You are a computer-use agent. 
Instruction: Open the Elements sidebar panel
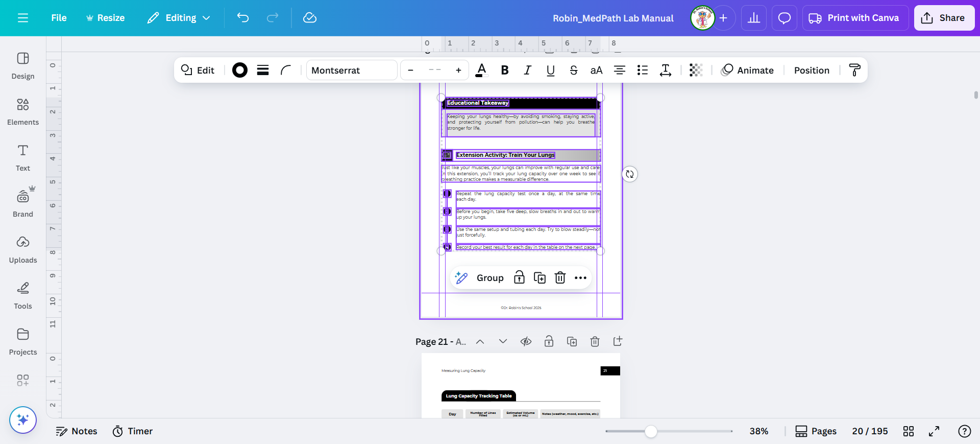(x=23, y=111)
